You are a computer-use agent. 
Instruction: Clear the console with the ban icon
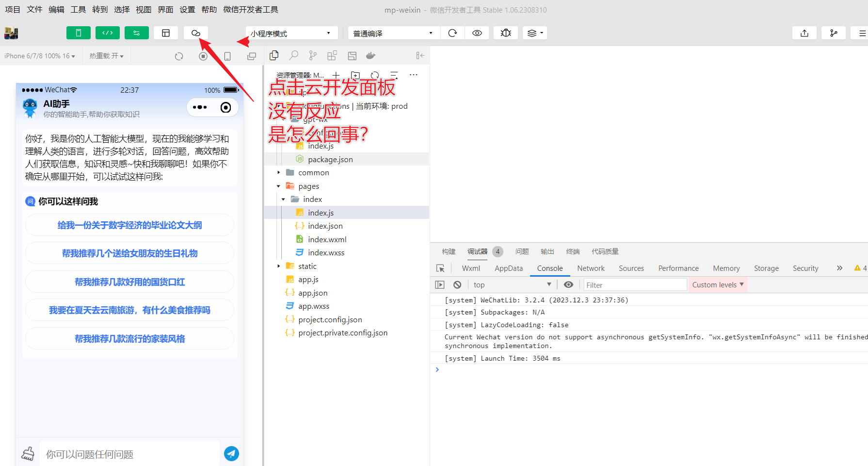pos(457,285)
